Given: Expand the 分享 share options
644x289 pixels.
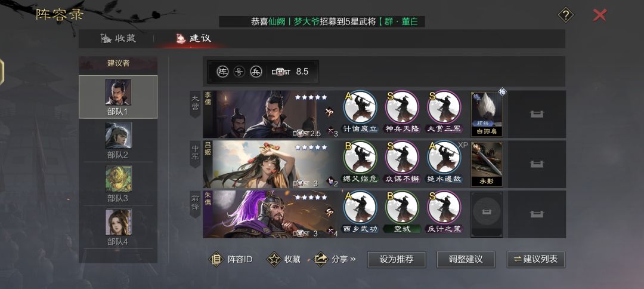Looking at the screenshot, I should 335,259.
